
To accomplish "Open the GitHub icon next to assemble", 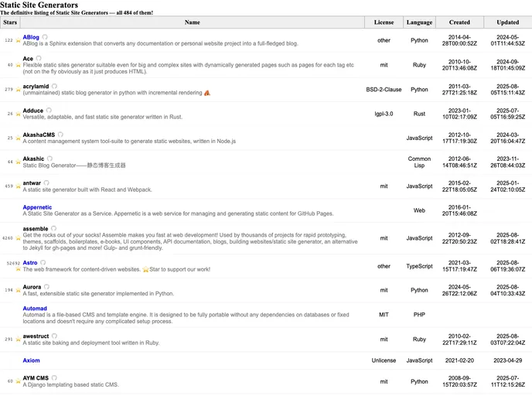I will point(53,228).
